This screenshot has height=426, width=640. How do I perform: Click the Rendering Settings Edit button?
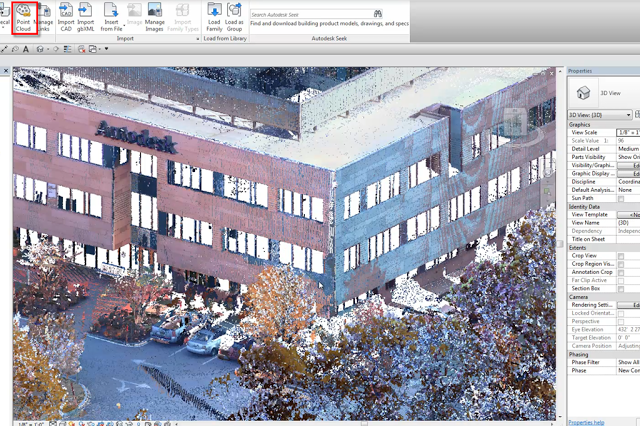pyautogui.click(x=629, y=305)
